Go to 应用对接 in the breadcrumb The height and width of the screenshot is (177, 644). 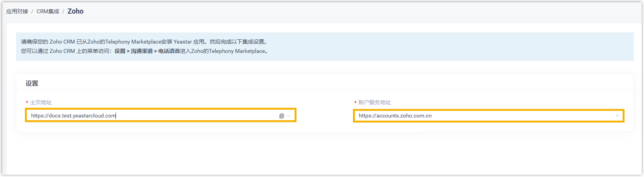click(x=17, y=11)
